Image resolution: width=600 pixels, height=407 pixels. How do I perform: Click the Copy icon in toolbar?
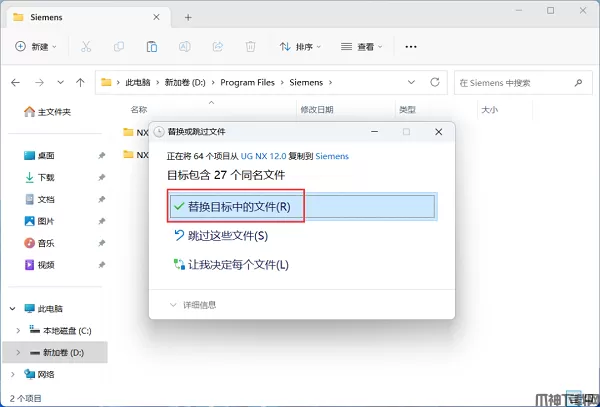point(119,47)
